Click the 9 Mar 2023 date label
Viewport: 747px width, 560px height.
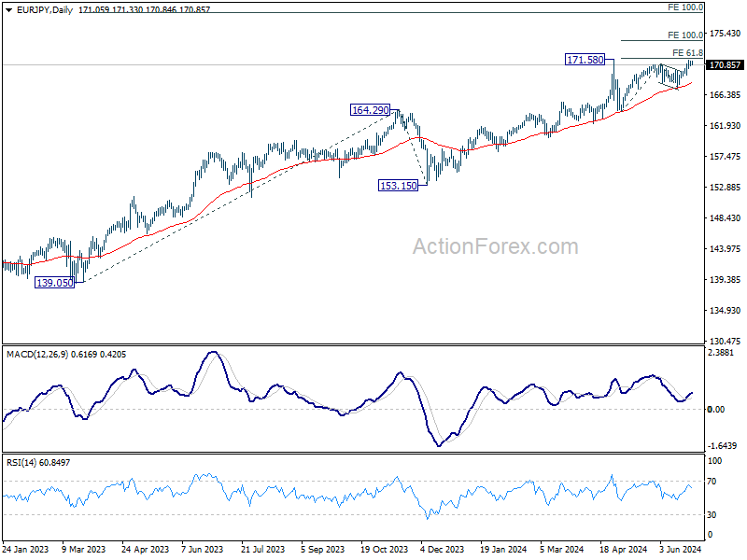pyautogui.click(x=84, y=549)
